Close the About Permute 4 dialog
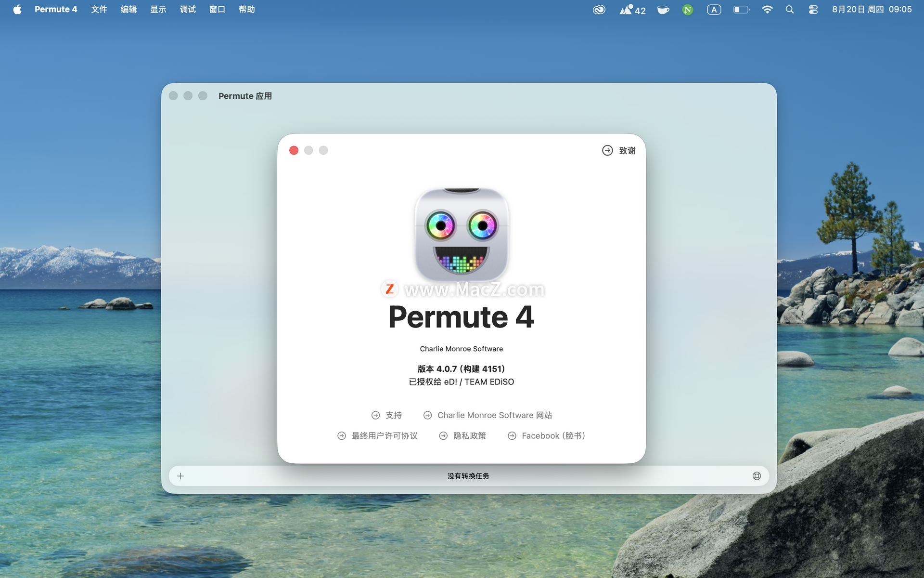The height and width of the screenshot is (578, 924). [x=294, y=150]
